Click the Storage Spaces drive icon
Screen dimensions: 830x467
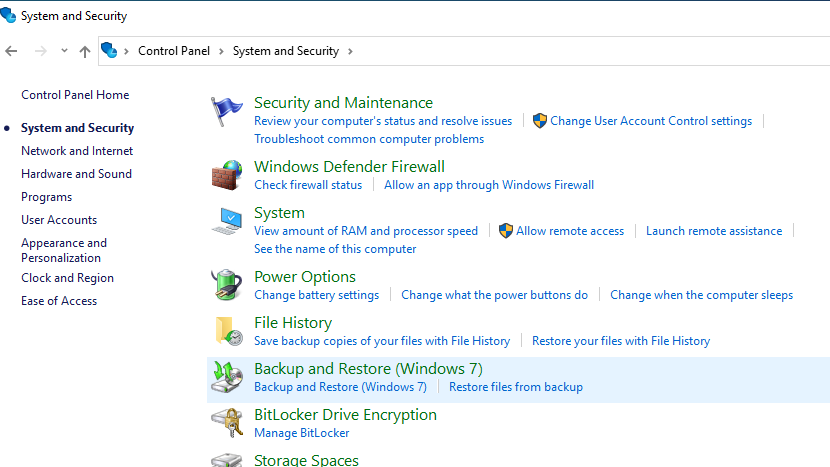pos(227,460)
